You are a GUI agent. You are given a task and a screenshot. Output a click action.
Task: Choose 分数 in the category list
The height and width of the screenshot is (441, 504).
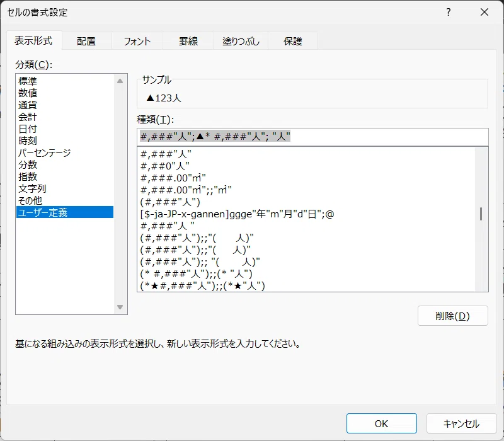pyautogui.click(x=65, y=164)
